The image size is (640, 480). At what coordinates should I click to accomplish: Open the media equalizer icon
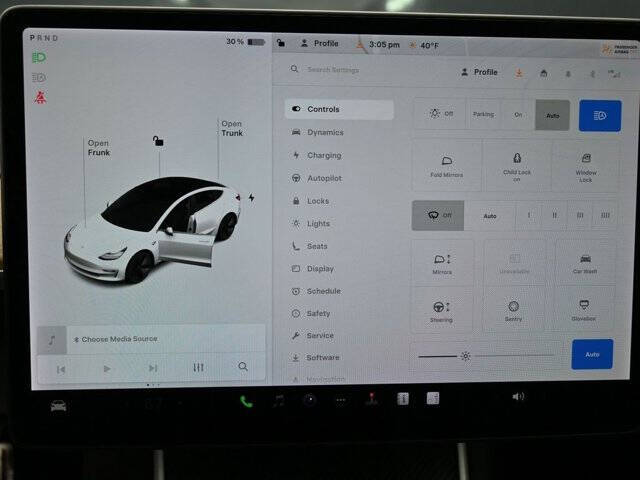(x=198, y=367)
